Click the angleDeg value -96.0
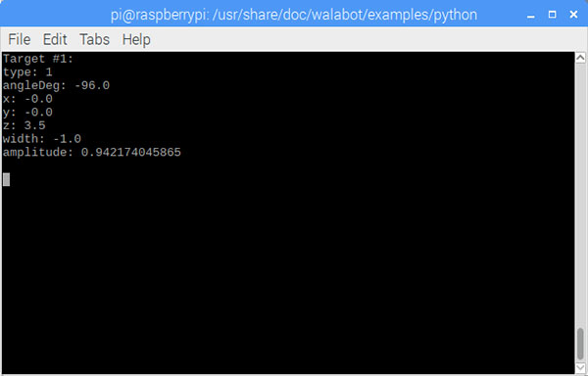This screenshot has width=588, height=376. [x=92, y=85]
